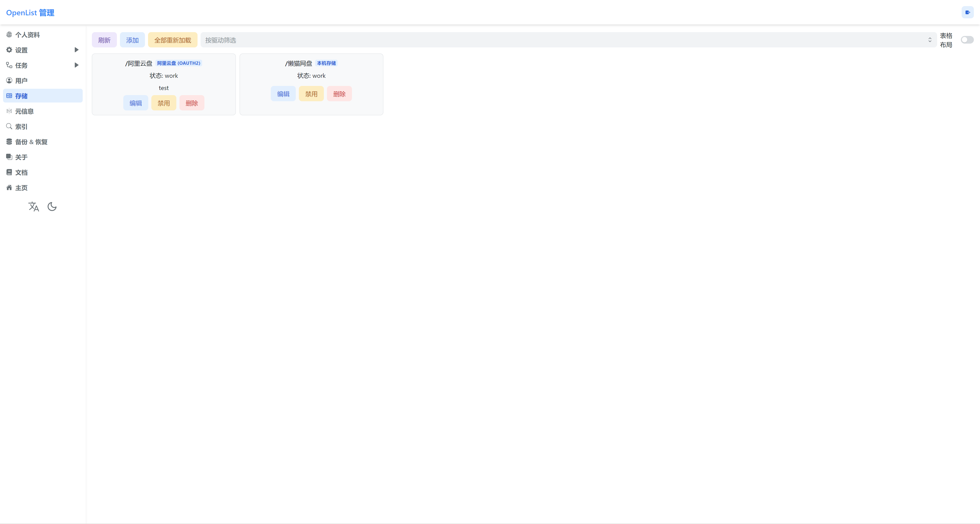Click the test remark on 阿里云盘 card

coord(164,88)
